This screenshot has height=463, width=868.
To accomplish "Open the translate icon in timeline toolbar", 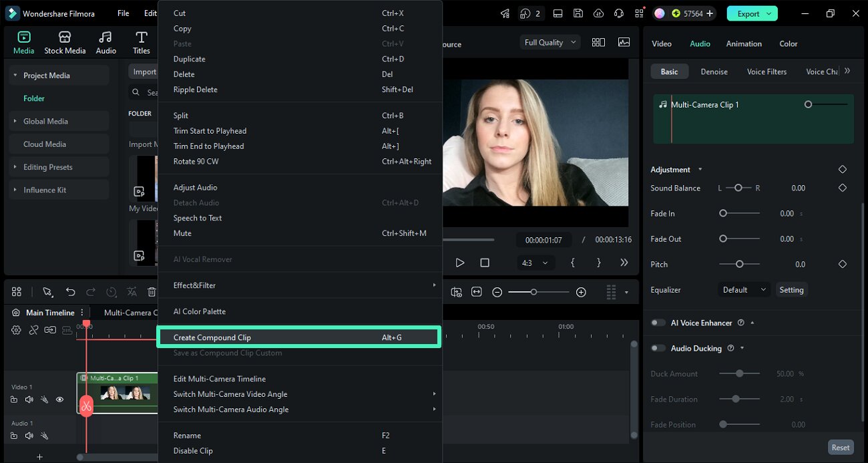I will point(132,292).
